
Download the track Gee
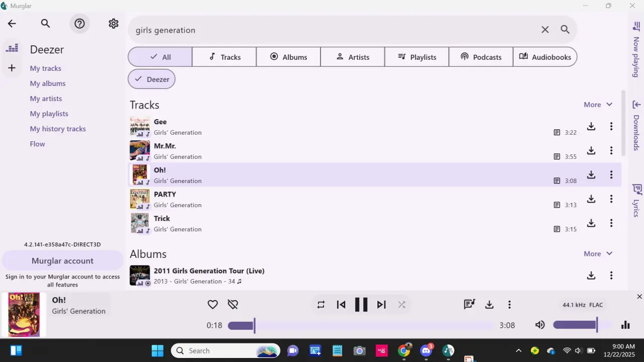coord(591,126)
